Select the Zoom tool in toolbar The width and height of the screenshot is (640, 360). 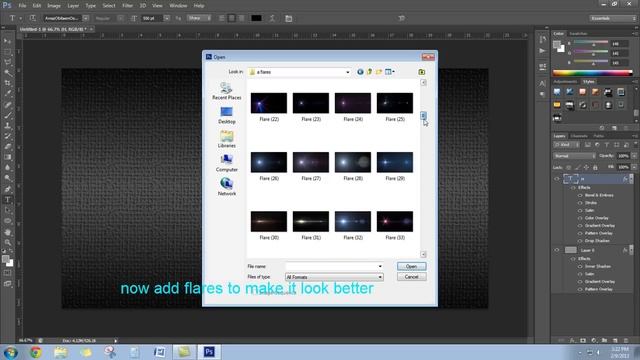pyautogui.click(x=7, y=242)
